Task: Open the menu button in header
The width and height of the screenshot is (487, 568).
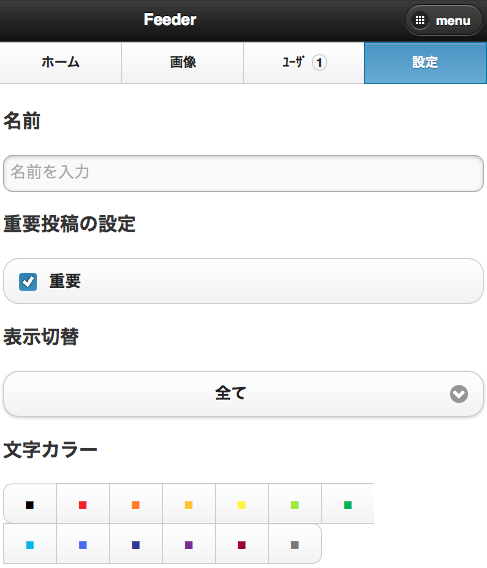Action: 444,20
